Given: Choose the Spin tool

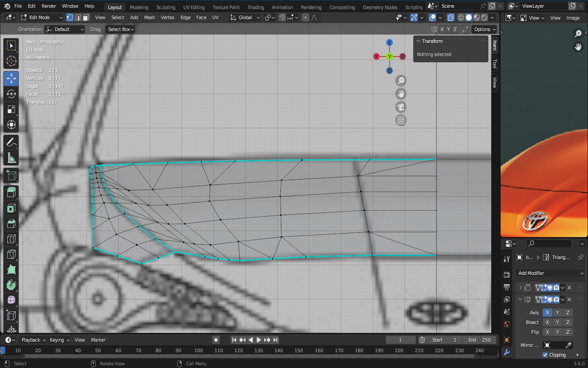Looking at the screenshot, I should (x=11, y=285).
